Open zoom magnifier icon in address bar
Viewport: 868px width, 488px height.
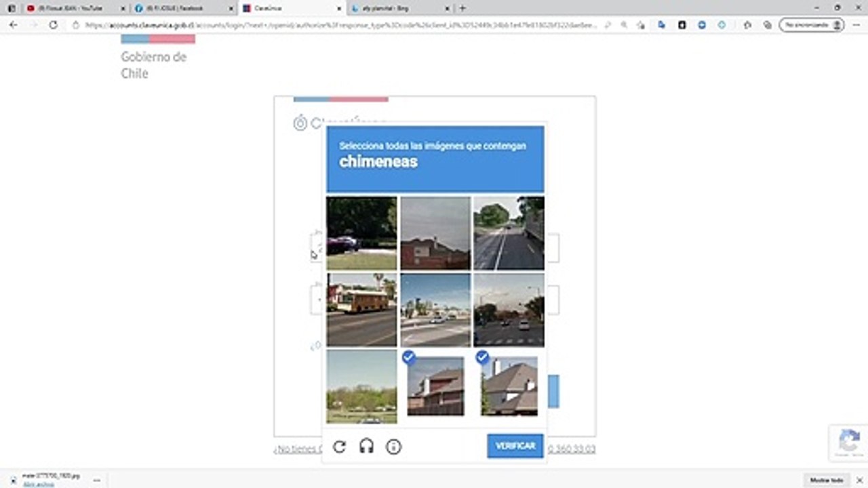pyautogui.click(x=624, y=24)
